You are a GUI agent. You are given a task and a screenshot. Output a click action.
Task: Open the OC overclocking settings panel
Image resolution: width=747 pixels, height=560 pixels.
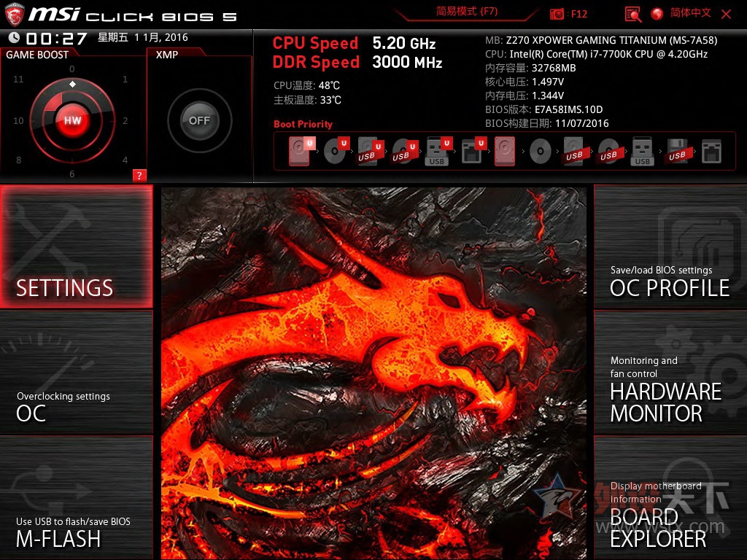[77, 373]
